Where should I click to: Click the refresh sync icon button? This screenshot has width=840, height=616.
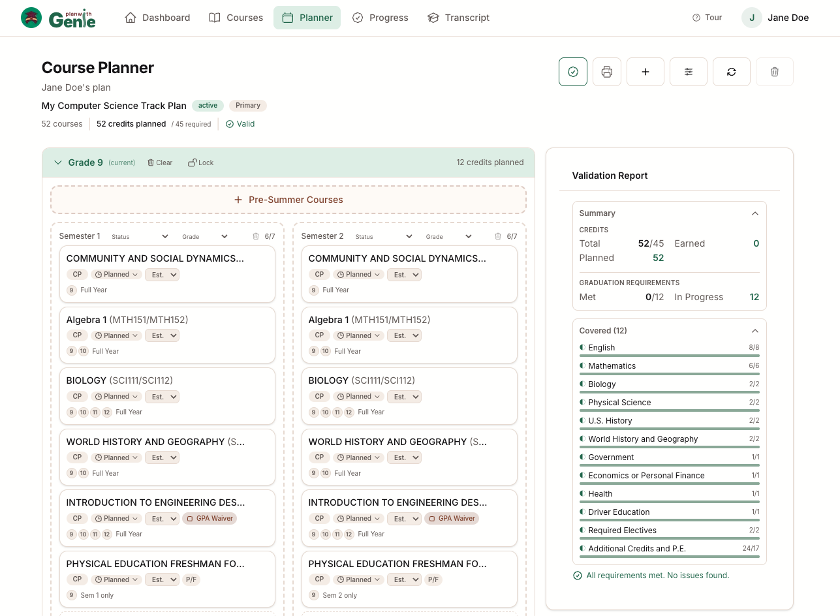(x=732, y=72)
